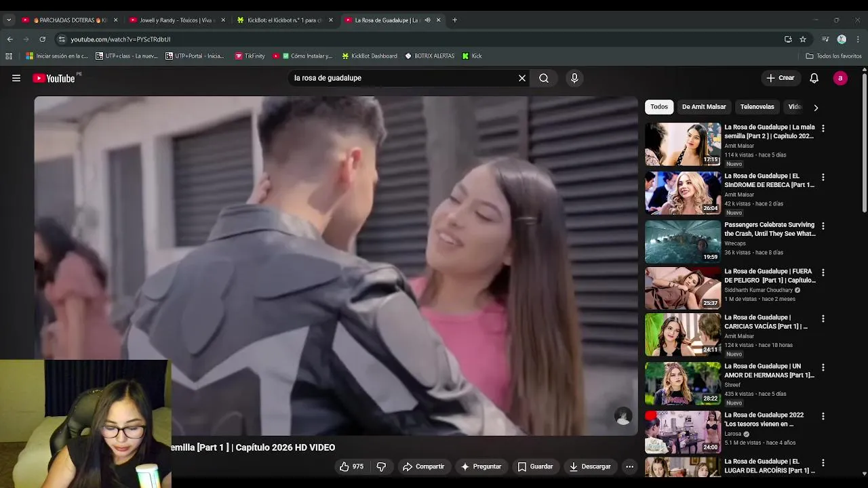Screen dimensions: 868x488
Task: Mute the La Rosa de Guadalupe tab audio
Action: coord(427,20)
